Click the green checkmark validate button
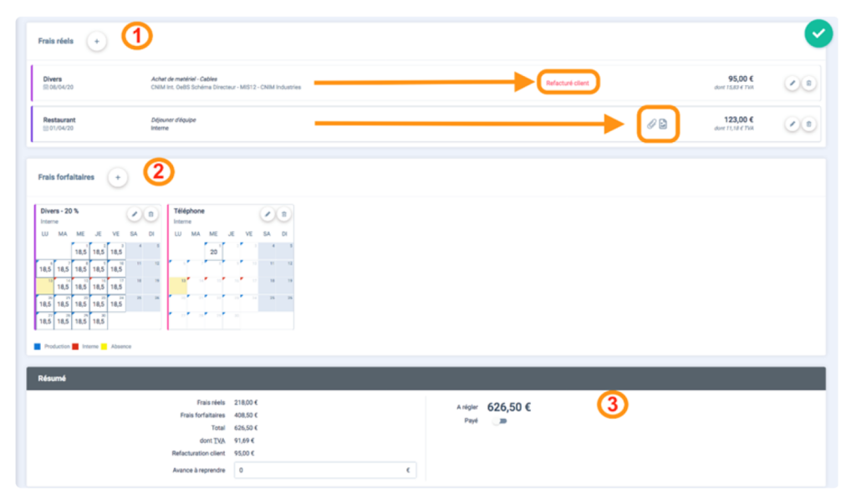The width and height of the screenshot is (856, 504). (x=818, y=34)
